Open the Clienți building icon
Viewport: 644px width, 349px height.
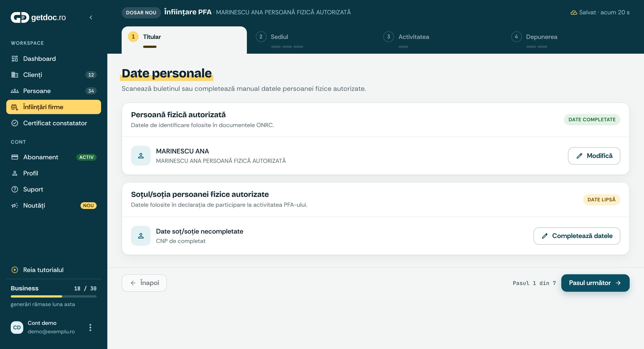click(x=15, y=74)
